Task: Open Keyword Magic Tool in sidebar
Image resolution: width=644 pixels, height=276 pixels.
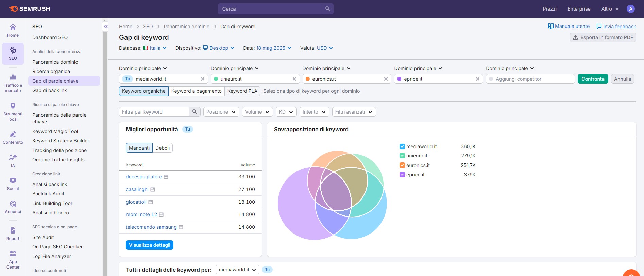Action: coord(55,131)
